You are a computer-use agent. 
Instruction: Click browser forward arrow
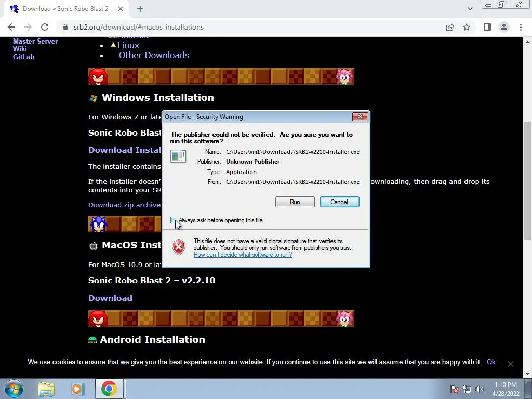point(28,27)
